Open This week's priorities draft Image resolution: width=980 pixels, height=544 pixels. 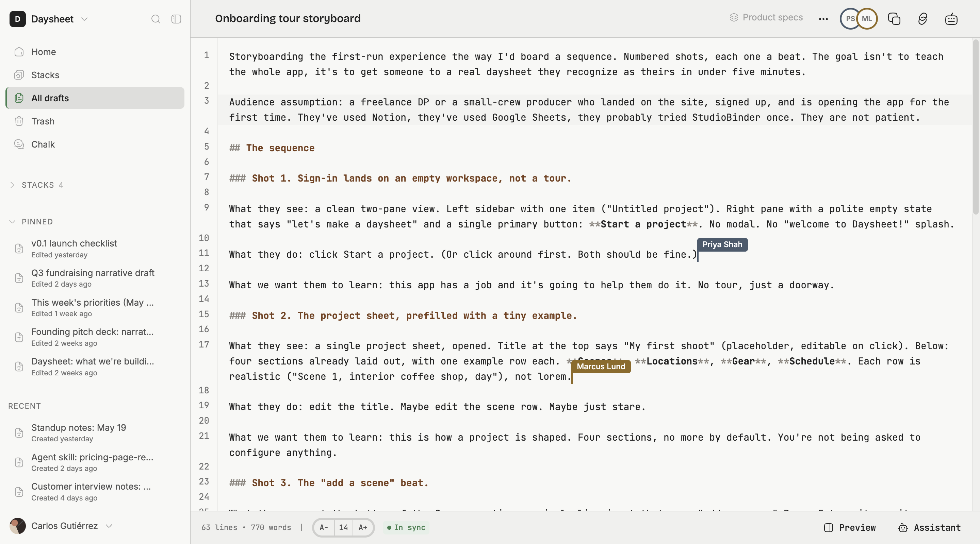click(95, 308)
